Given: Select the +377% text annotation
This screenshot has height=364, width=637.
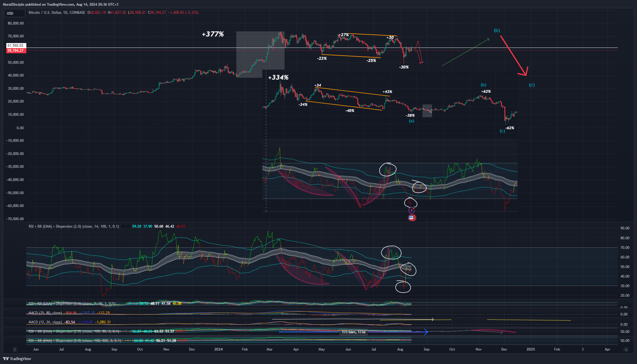Looking at the screenshot, I should coord(213,34).
